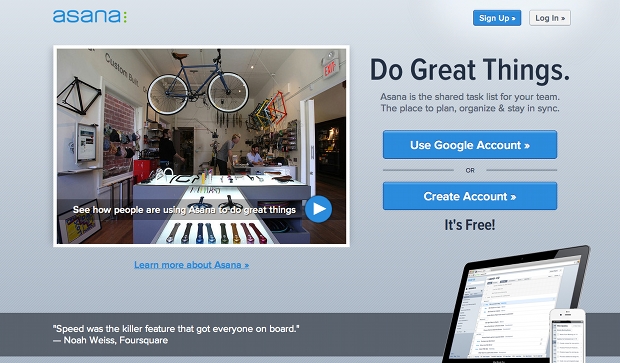Click the Do Great Things headline
This screenshot has height=363, width=620.
coord(470,70)
